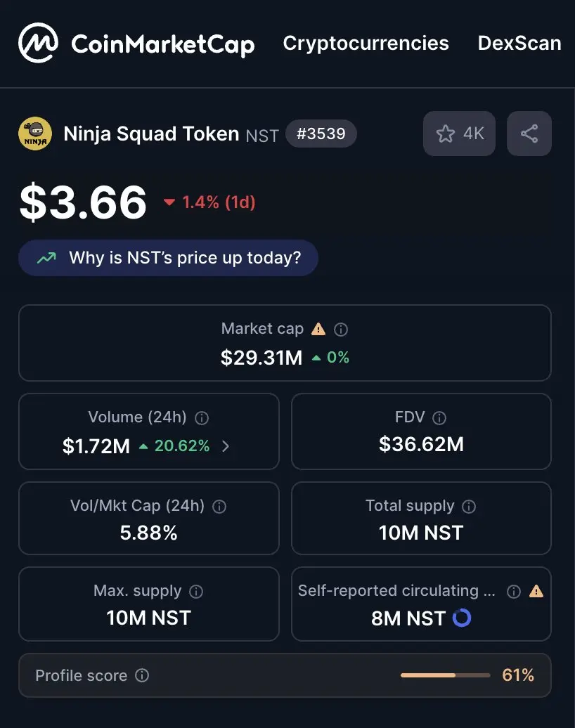
Task: Click the circulating supply progress ring
Action: (462, 618)
